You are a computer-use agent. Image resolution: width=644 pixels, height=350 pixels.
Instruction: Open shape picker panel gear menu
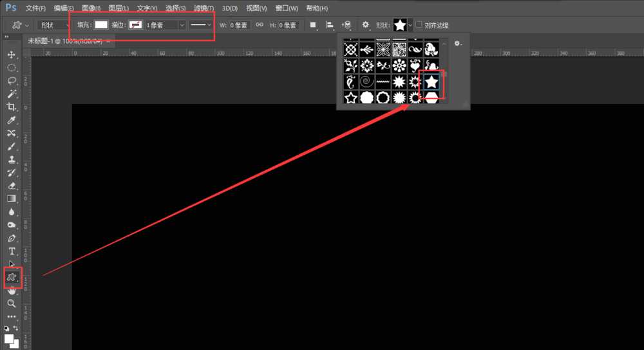pyautogui.click(x=457, y=43)
